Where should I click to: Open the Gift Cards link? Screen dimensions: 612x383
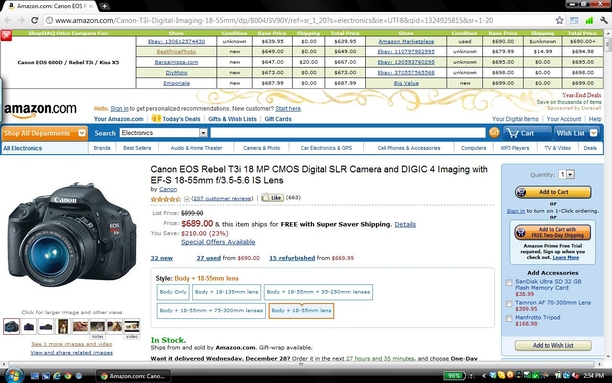coord(278,119)
